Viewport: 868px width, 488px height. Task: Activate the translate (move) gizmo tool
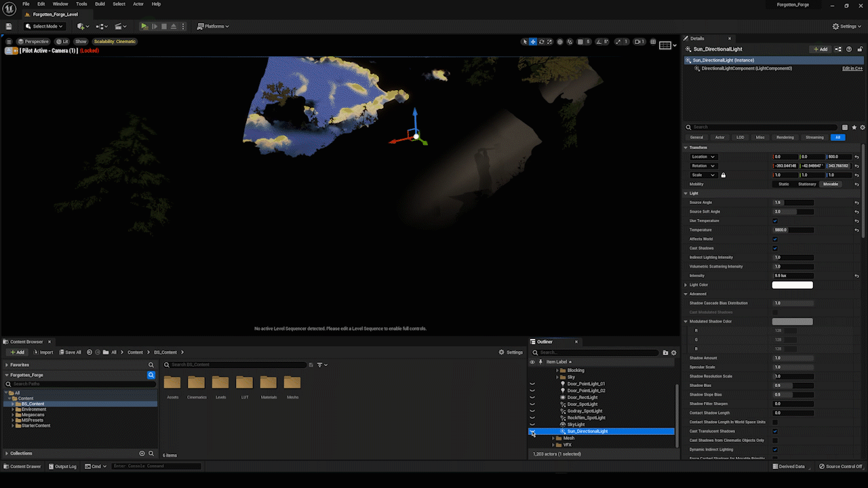[533, 42]
